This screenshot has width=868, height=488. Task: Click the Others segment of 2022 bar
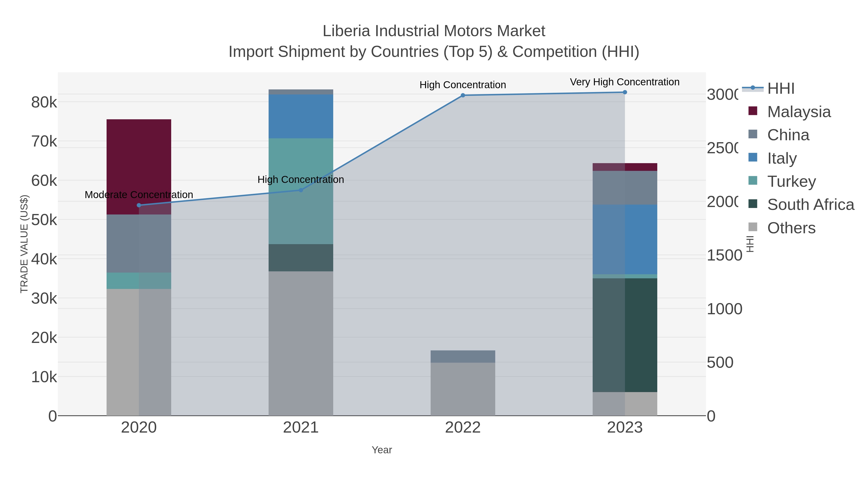pyautogui.click(x=463, y=389)
